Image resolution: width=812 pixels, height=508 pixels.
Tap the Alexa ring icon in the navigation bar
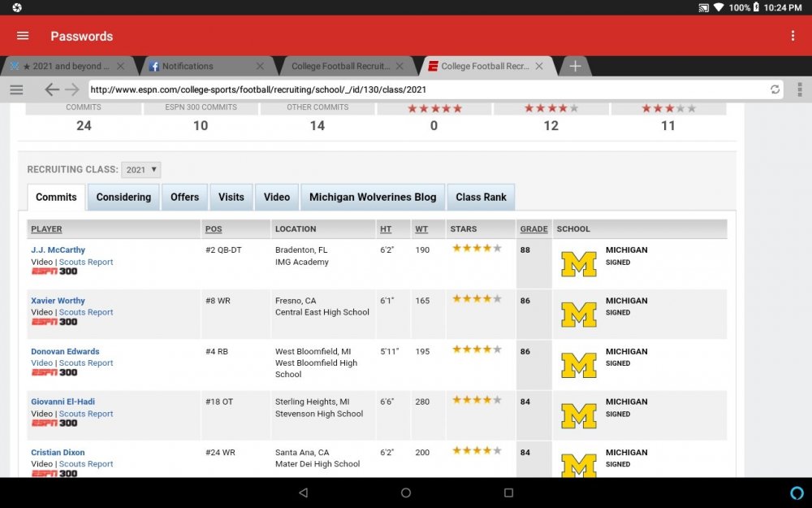pos(797,493)
